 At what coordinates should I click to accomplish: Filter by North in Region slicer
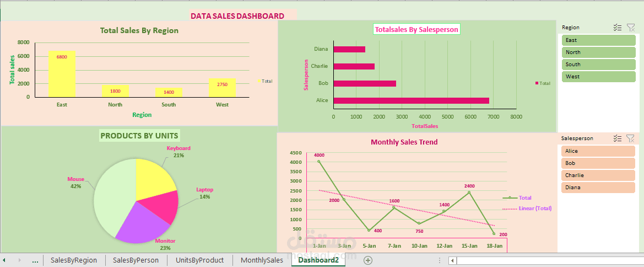point(598,52)
